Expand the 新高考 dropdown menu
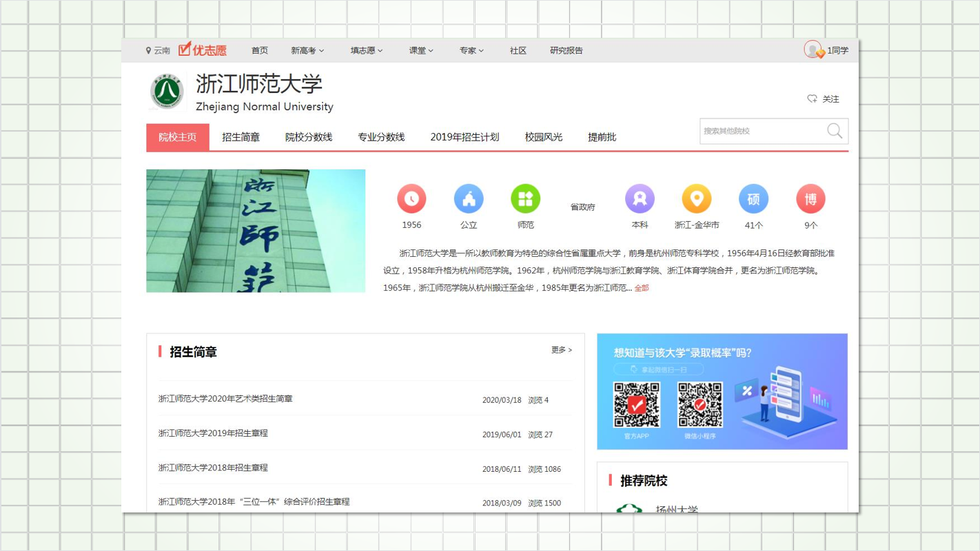980x551 pixels. (x=307, y=50)
